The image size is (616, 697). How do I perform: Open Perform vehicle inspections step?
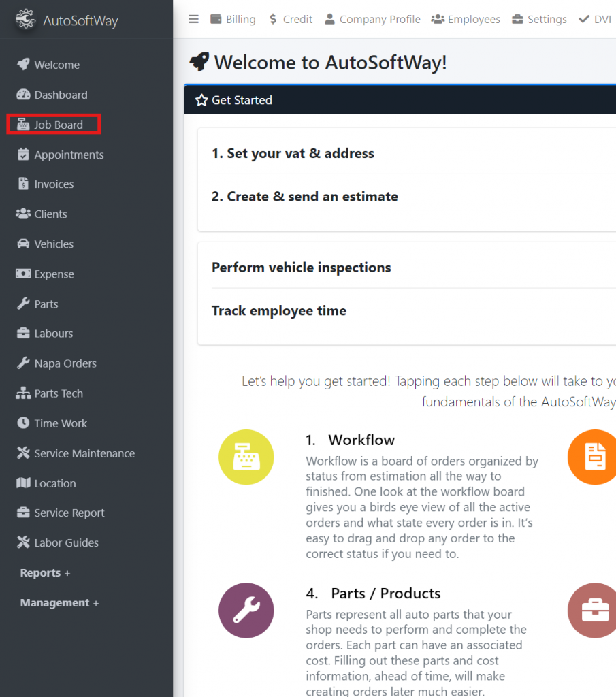click(302, 267)
